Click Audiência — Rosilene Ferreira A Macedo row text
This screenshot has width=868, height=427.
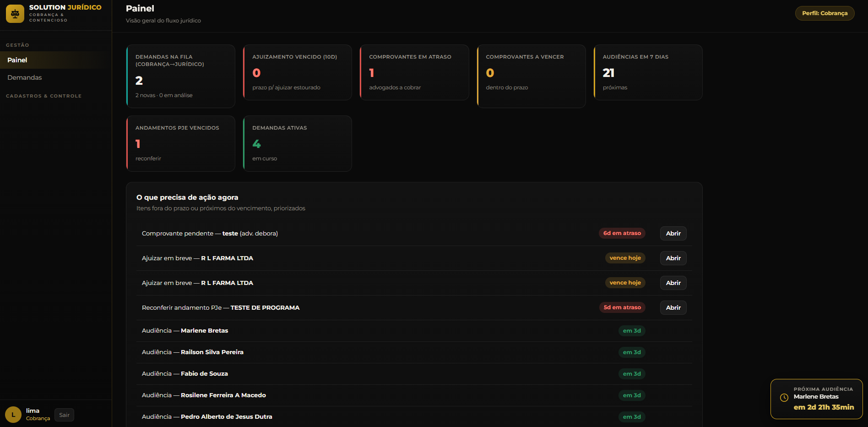204,395
